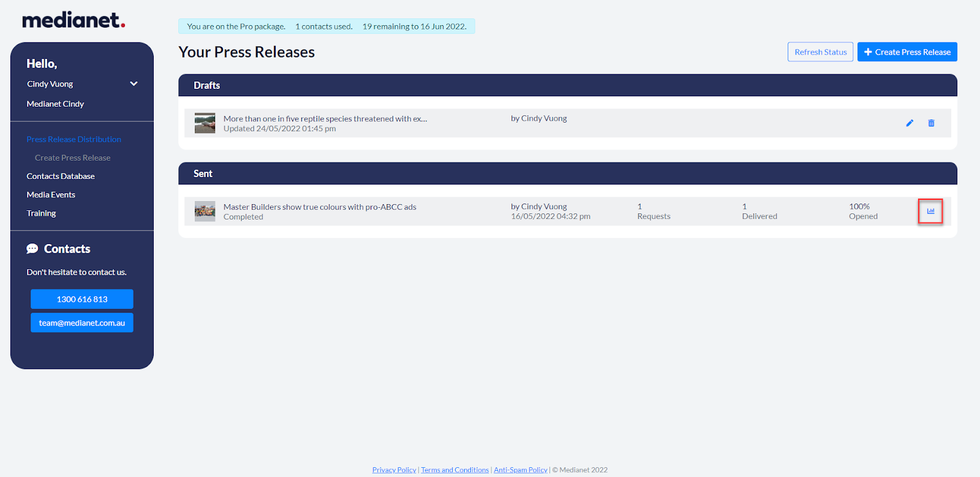This screenshot has width=980, height=477.
Task: Click 'by Cindy Vuong' in the draft row
Action: 539,118
